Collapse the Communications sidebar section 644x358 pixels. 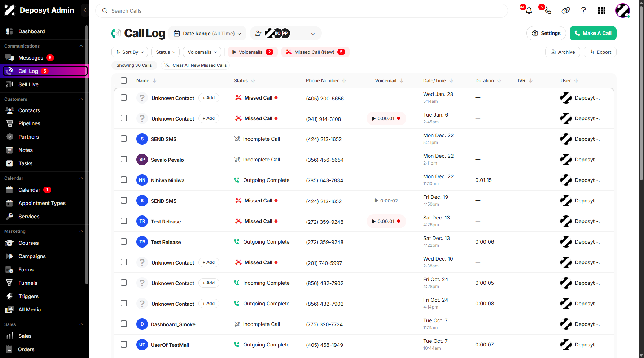click(x=81, y=46)
